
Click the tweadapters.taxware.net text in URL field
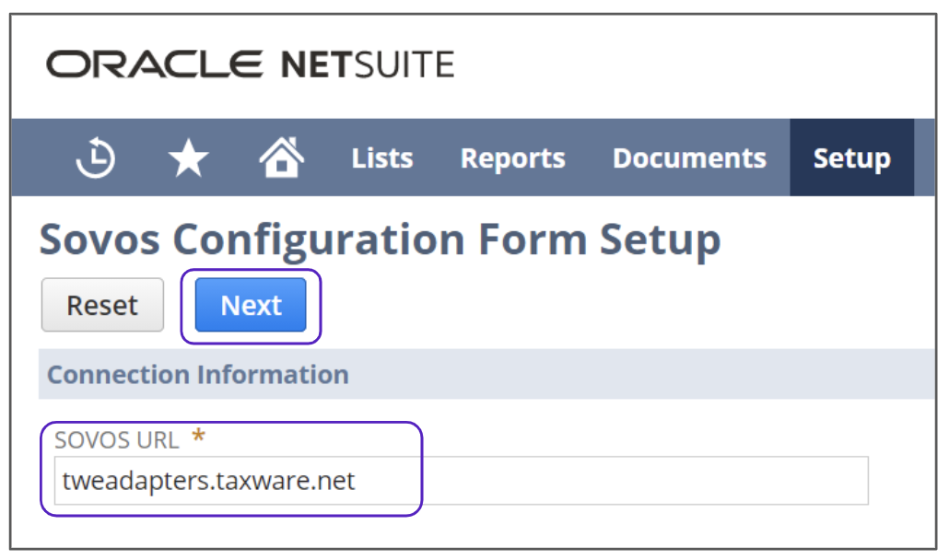pyautogui.click(x=208, y=481)
